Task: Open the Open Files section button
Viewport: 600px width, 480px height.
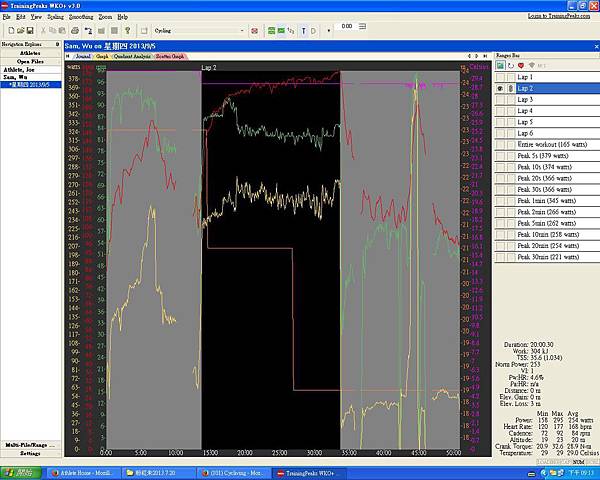Action: (30, 62)
